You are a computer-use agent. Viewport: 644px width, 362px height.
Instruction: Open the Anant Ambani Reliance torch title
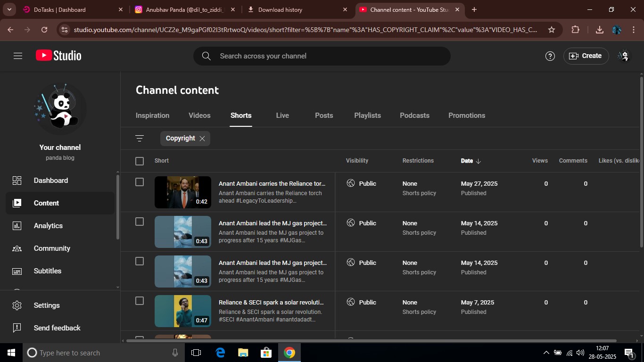pos(272,184)
